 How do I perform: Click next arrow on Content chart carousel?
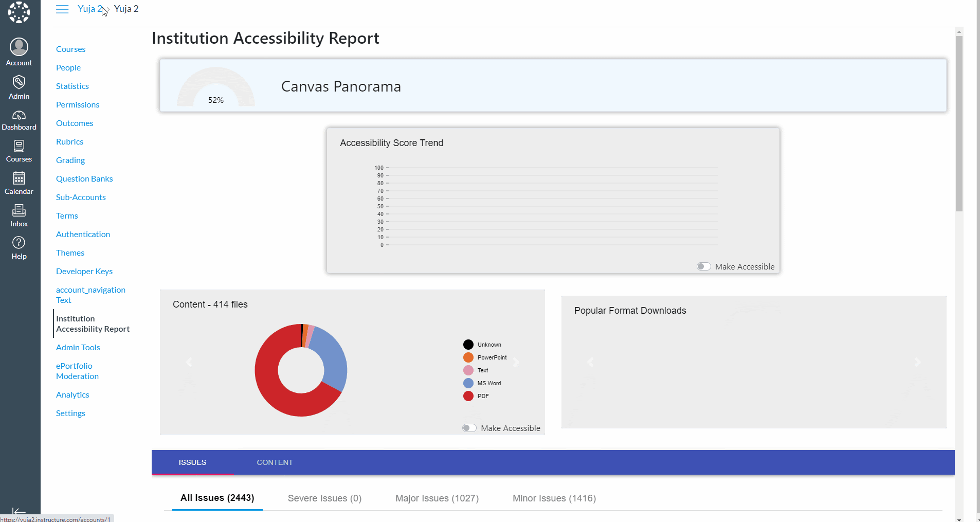click(x=516, y=362)
